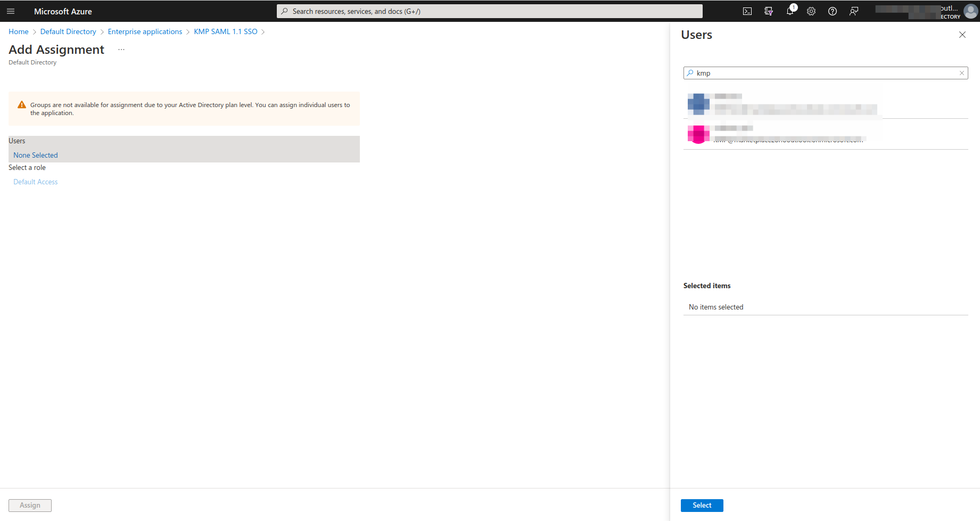
Task: Click the warning triangle icon
Action: [22, 105]
